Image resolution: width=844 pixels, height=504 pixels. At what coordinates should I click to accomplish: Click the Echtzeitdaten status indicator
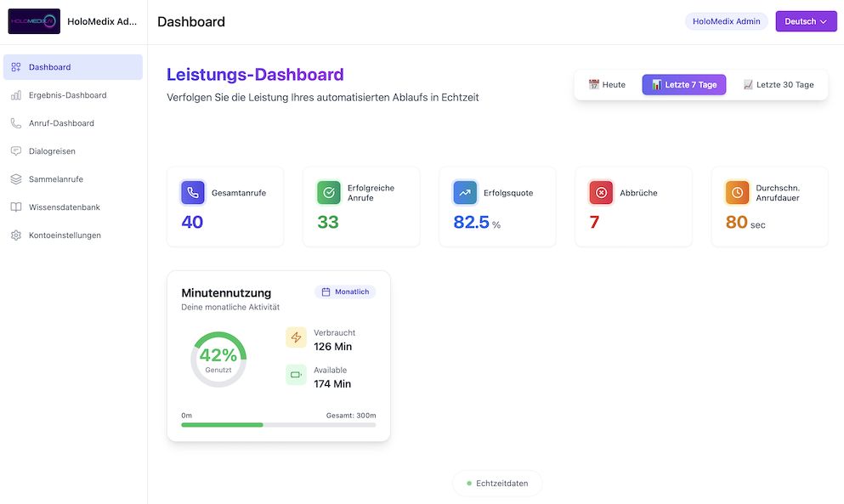click(x=497, y=484)
